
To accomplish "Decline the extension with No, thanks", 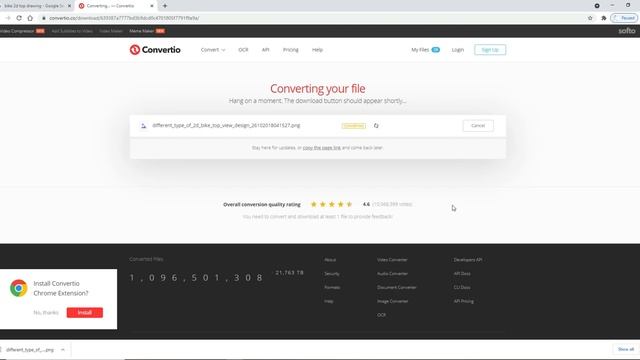I will (46, 313).
